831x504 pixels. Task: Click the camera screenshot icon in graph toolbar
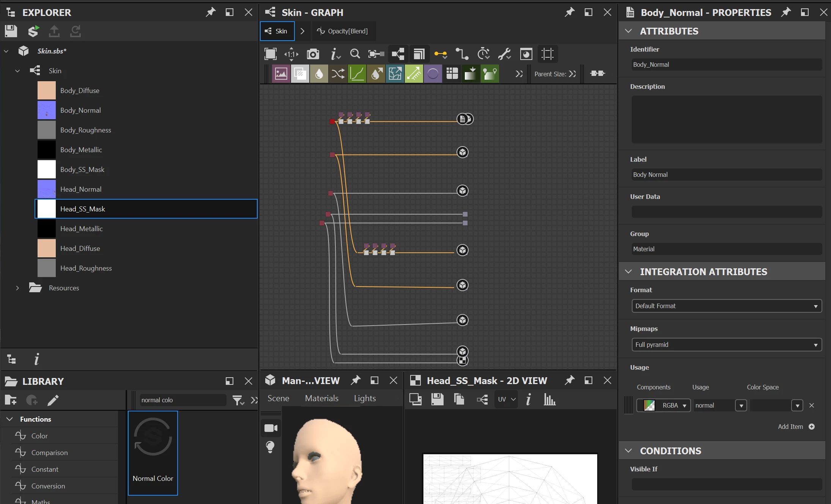pos(313,54)
